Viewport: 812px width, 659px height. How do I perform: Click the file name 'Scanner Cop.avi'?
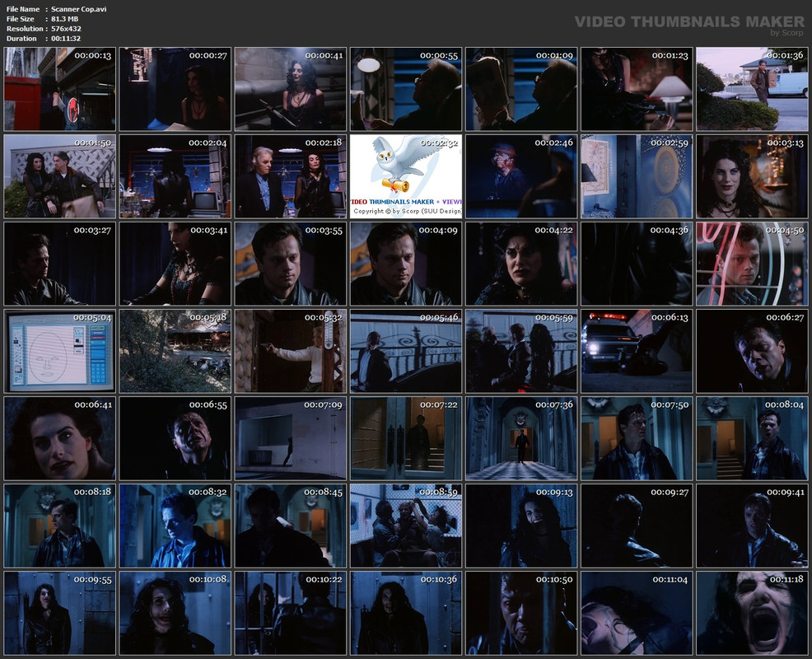click(79, 9)
